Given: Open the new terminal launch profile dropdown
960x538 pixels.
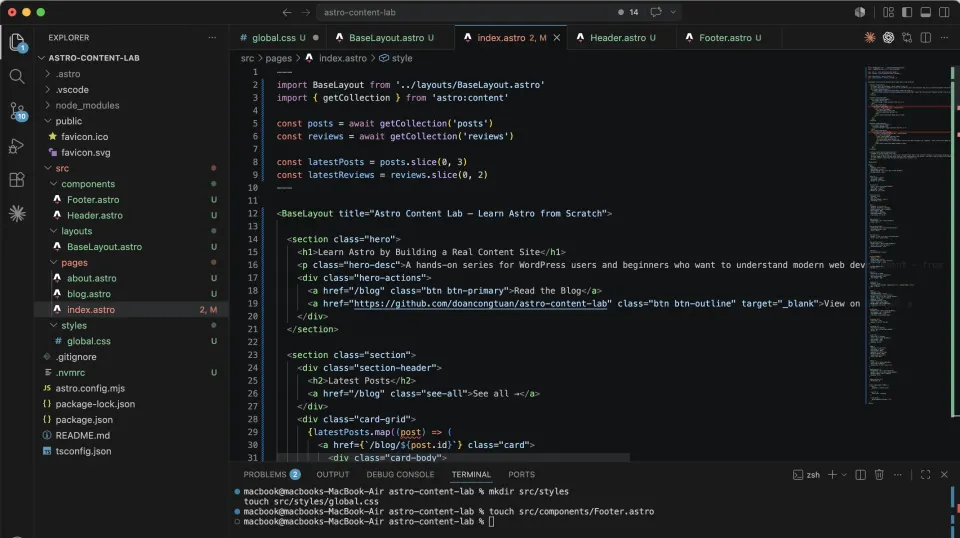Looking at the screenshot, I should 844,474.
